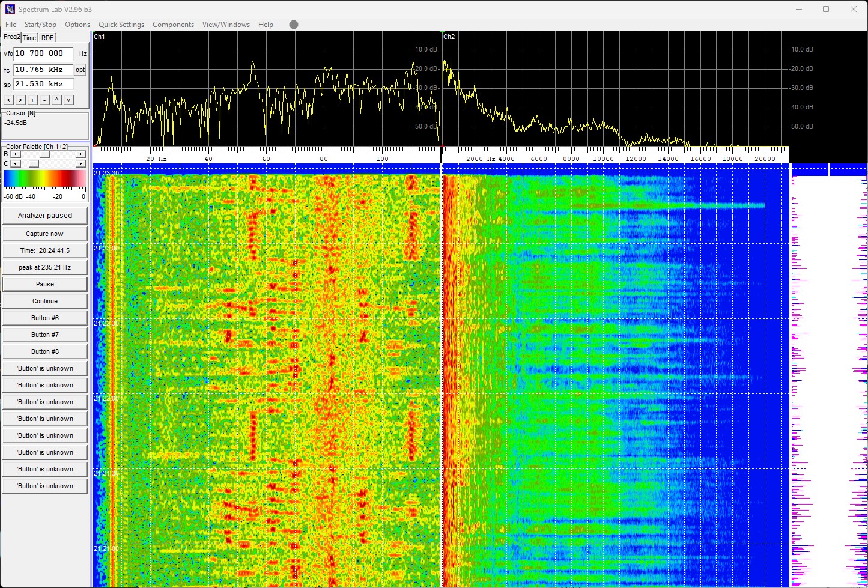The width and height of the screenshot is (868, 588).
Task: Switch to the Freq2 tab
Action: (12, 37)
